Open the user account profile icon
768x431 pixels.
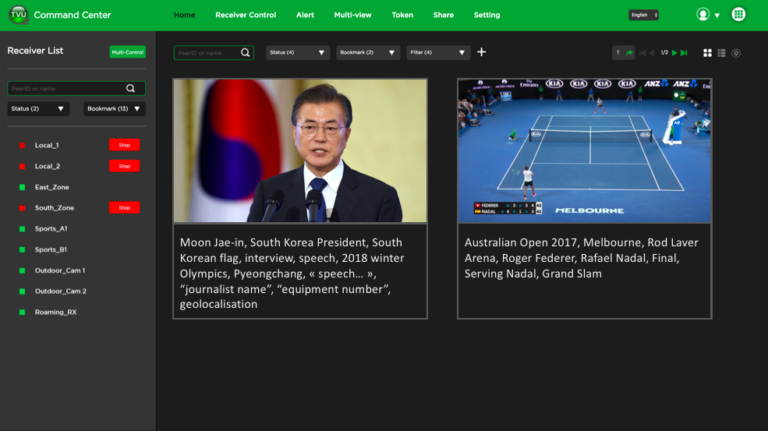(703, 15)
